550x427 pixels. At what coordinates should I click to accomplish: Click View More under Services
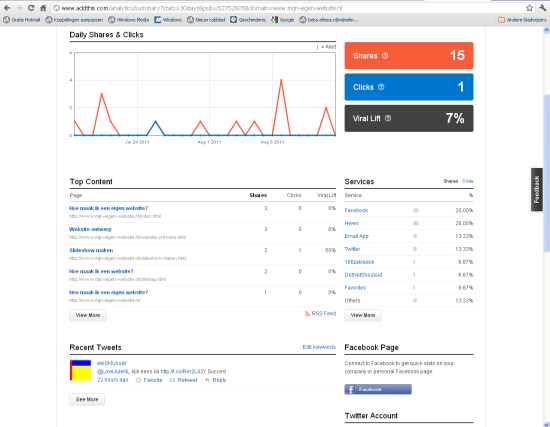[363, 315]
